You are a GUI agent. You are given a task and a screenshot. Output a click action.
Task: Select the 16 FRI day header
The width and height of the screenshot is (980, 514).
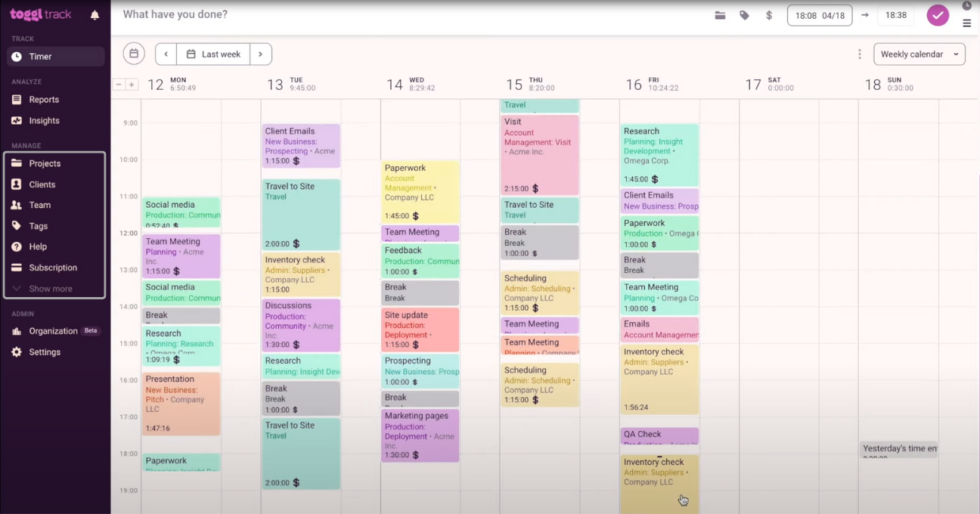click(x=653, y=84)
